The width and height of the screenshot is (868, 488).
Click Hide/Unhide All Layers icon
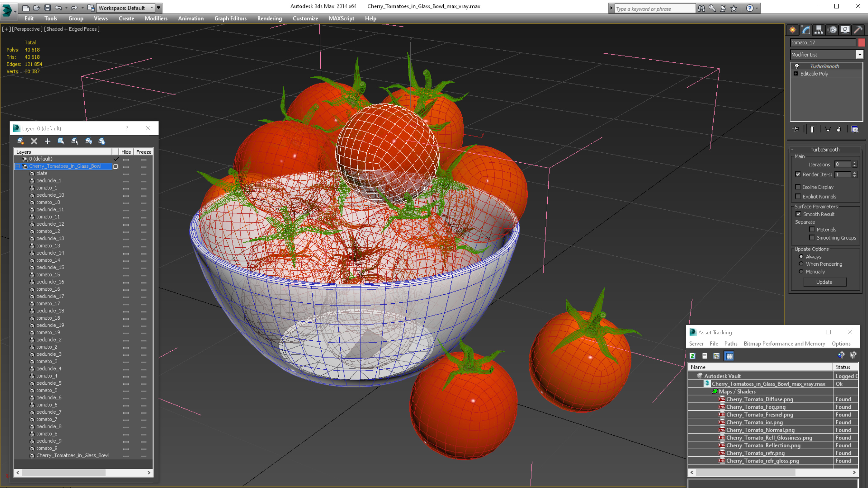[89, 141]
